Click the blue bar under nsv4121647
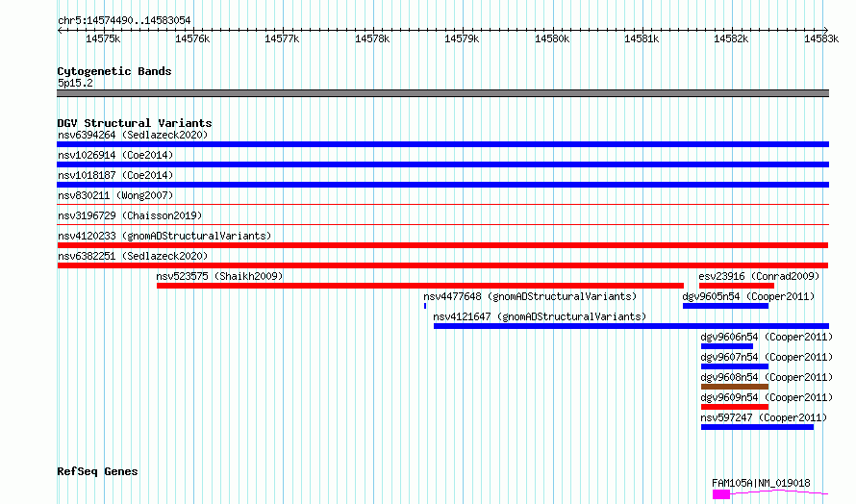This screenshot has width=856, height=504. click(x=631, y=326)
